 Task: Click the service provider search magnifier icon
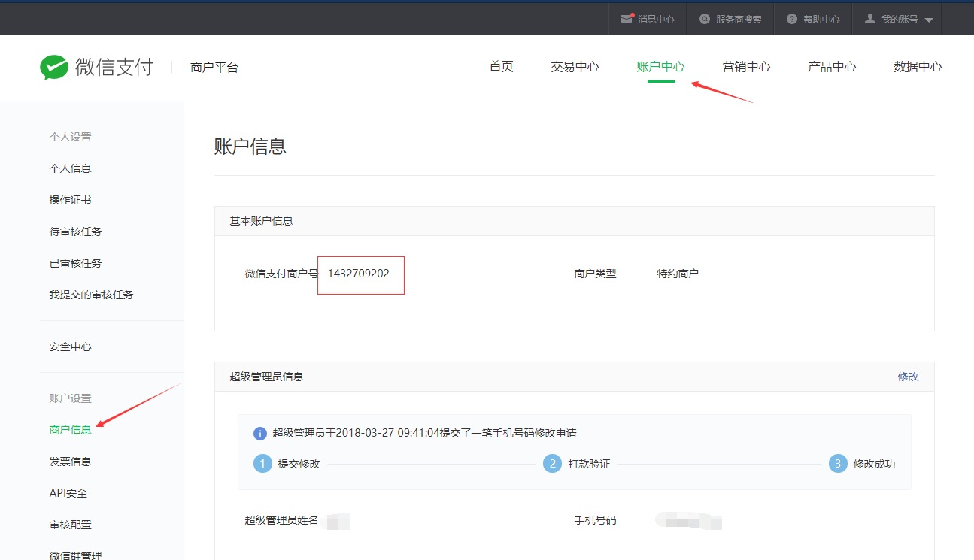click(705, 19)
